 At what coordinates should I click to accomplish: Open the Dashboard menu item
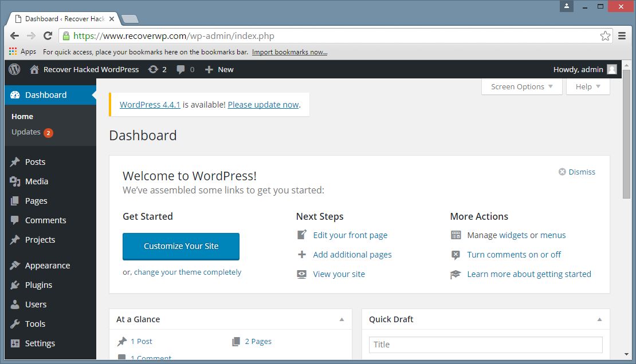coord(50,95)
